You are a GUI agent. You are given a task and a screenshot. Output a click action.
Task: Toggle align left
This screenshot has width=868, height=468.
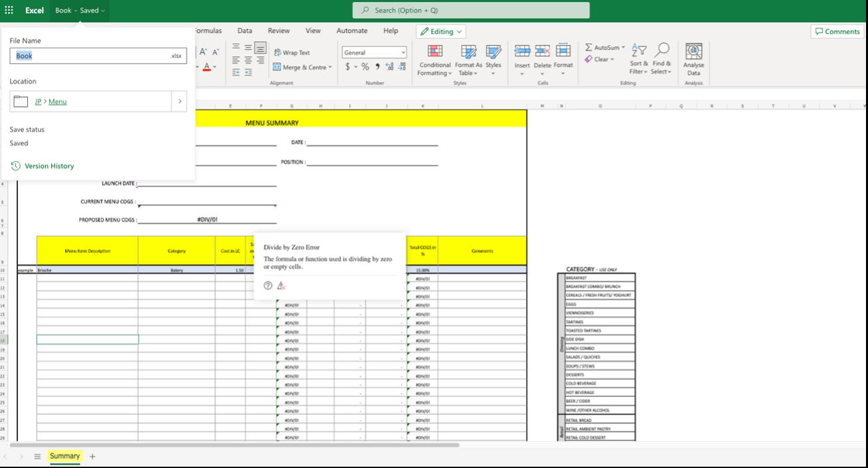click(236, 60)
